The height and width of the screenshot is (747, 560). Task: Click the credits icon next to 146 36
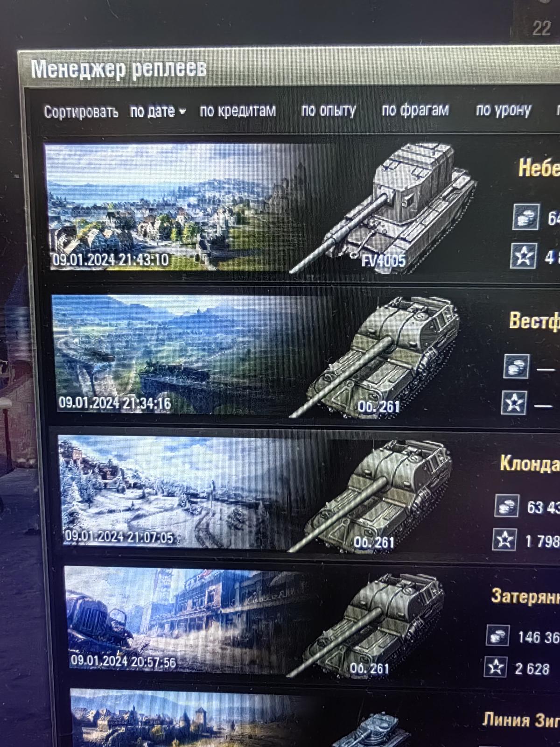pyautogui.click(x=497, y=635)
